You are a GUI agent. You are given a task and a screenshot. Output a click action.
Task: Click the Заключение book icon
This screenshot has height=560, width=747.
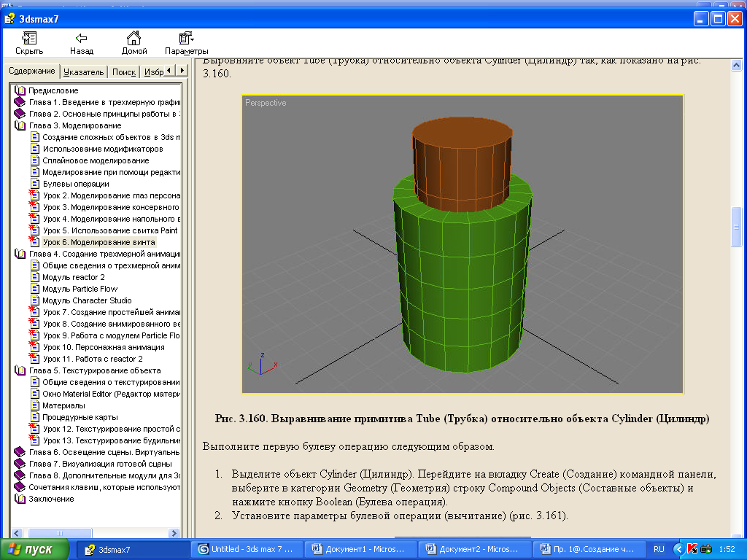[x=20, y=499]
